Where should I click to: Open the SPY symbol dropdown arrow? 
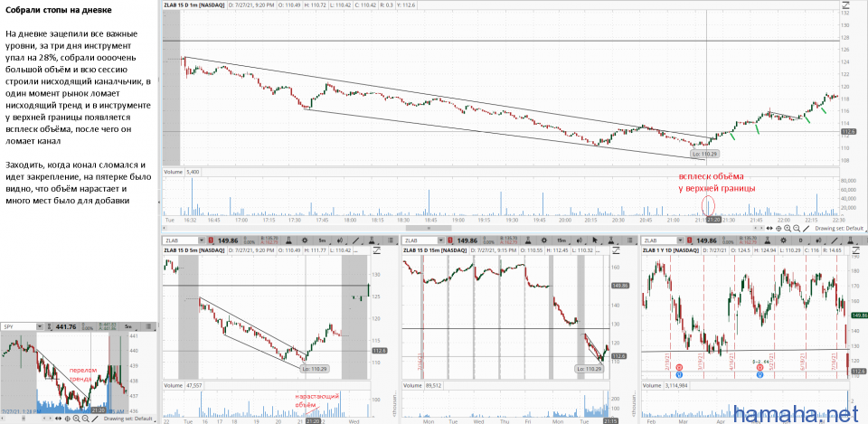[x=40, y=326]
